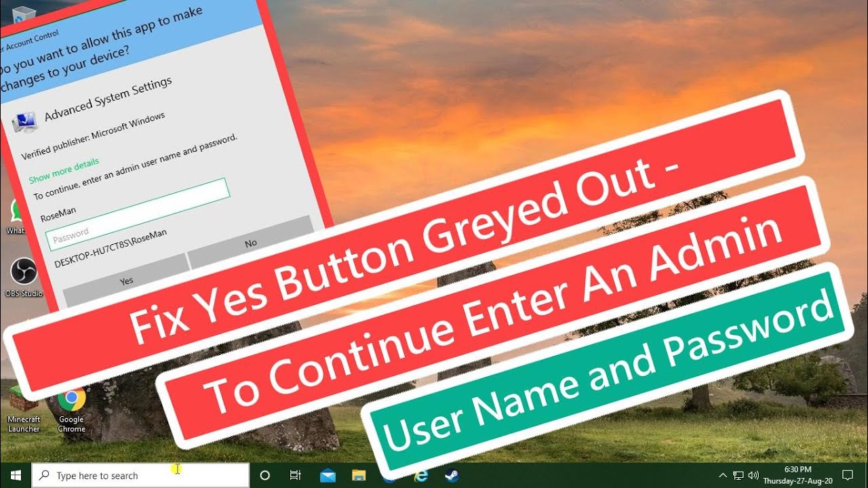This screenshot has width=868, height=488.
Task: Select the Google Chrome desktop icon
Action: [71, 409]
